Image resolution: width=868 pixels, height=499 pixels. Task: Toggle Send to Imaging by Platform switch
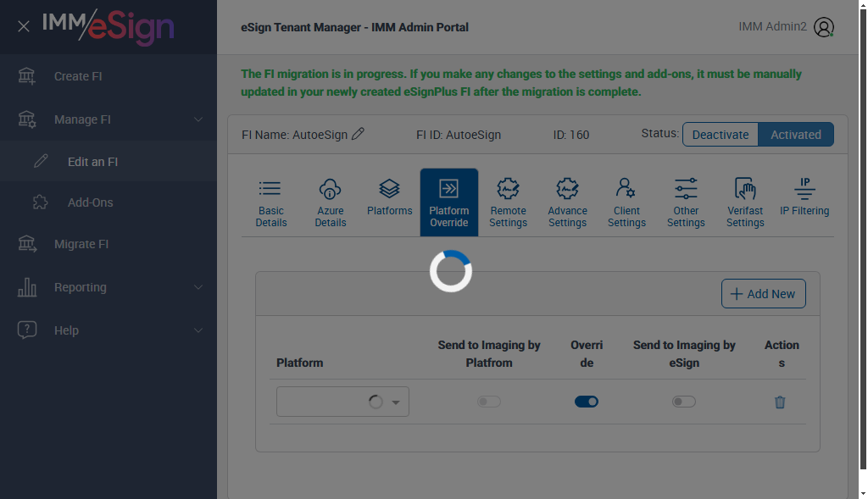[x=489, y=402]
